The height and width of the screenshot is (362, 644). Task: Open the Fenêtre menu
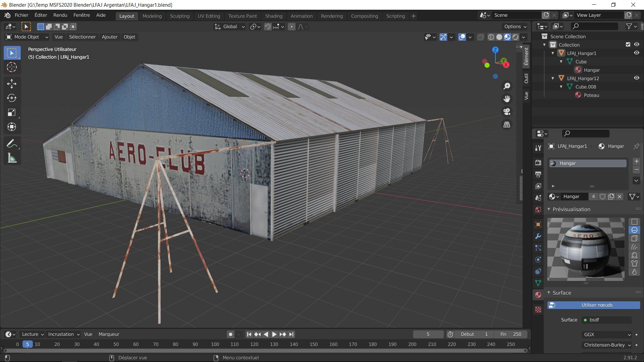click(82, 15)
